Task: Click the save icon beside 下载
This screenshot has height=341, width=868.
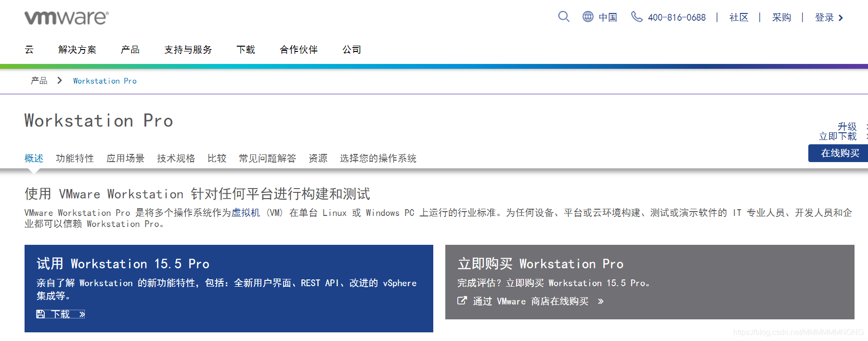Action: (x=40, y=314)
